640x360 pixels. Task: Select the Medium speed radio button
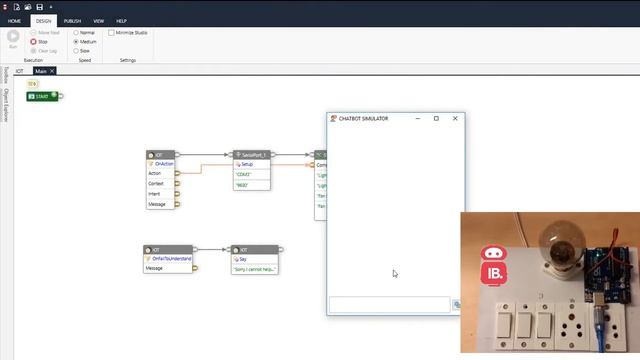pos(76,42)
